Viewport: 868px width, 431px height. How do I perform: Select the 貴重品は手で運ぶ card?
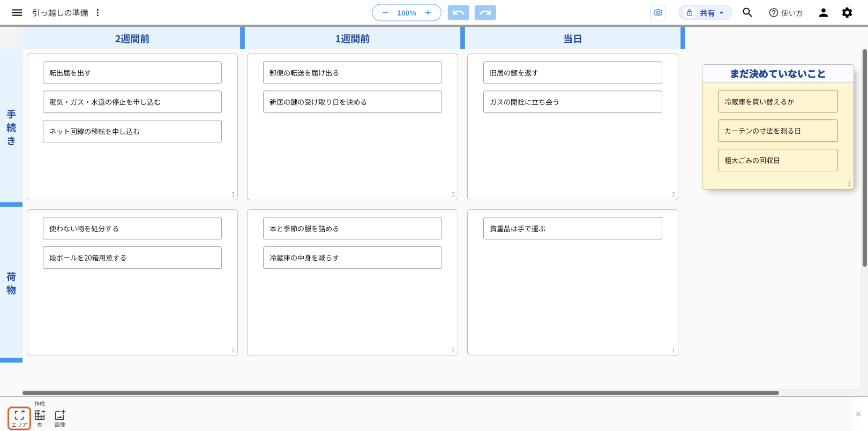[573, 228]
